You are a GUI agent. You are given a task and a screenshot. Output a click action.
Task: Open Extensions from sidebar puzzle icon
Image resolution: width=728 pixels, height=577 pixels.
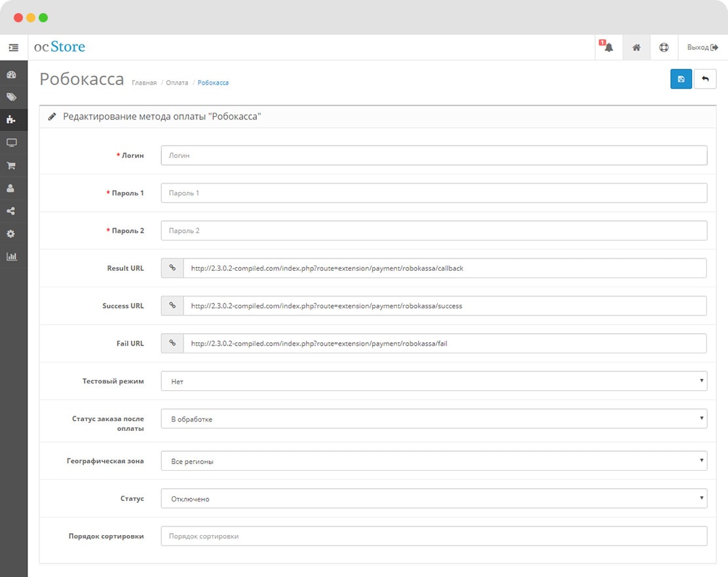12,120
